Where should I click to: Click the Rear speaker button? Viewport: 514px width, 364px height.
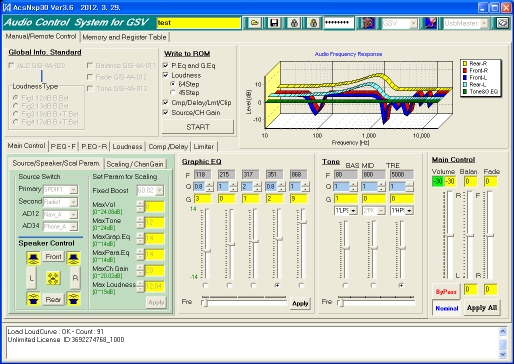[x=53, y=299]
